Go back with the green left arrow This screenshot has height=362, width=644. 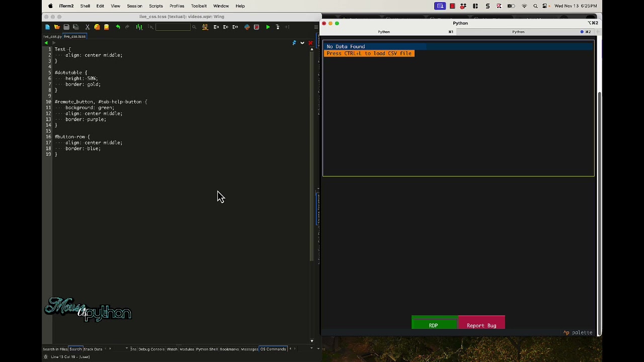point(46,43)
